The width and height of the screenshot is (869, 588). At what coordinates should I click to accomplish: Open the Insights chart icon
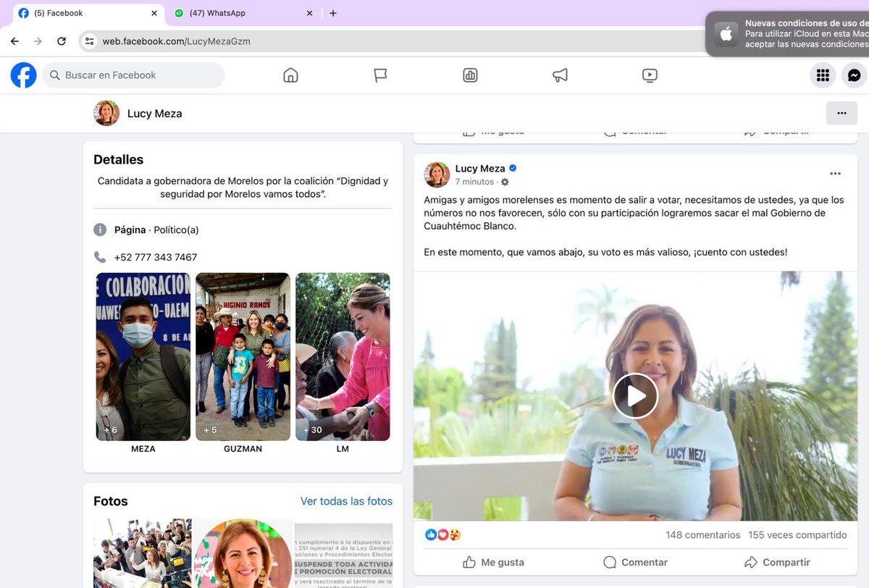click(470, 75)
